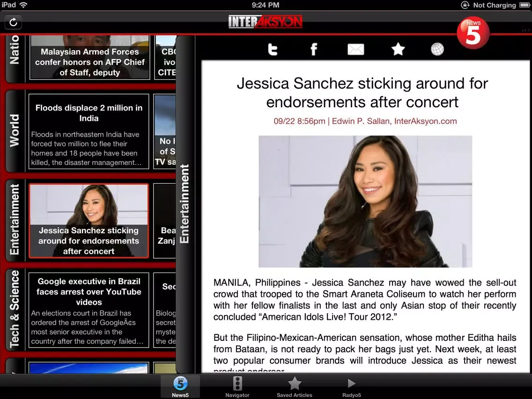
Task: Open partially visible Bea Zanj article card
Action: point(165,221)
